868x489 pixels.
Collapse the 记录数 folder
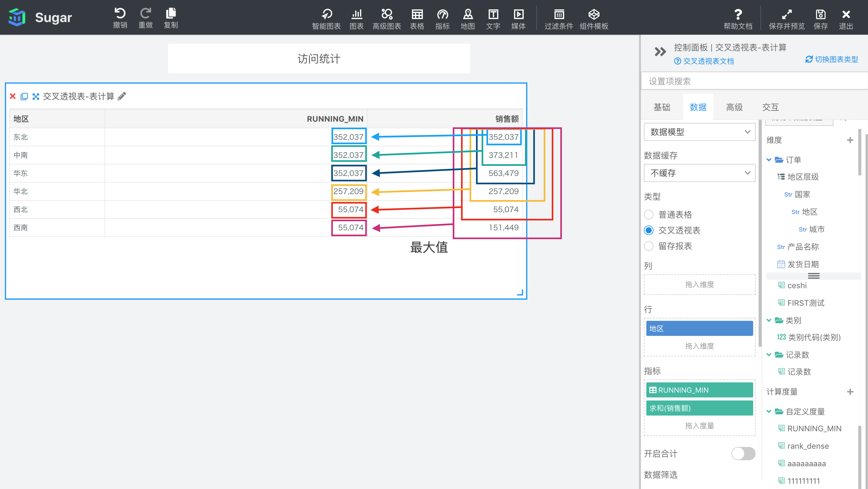(769, 355)
